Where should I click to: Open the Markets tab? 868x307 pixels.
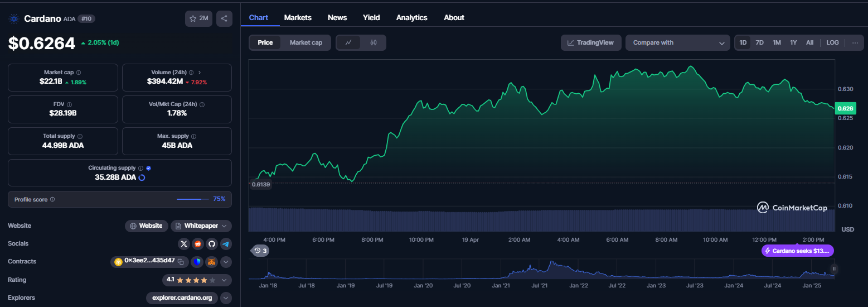pos(298,17)
